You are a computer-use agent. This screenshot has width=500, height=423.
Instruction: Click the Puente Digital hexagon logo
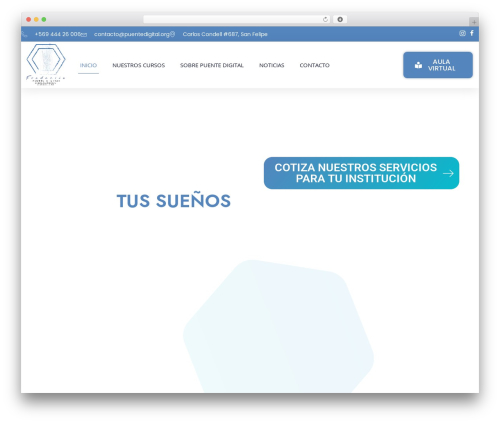(x=46, y=64)
